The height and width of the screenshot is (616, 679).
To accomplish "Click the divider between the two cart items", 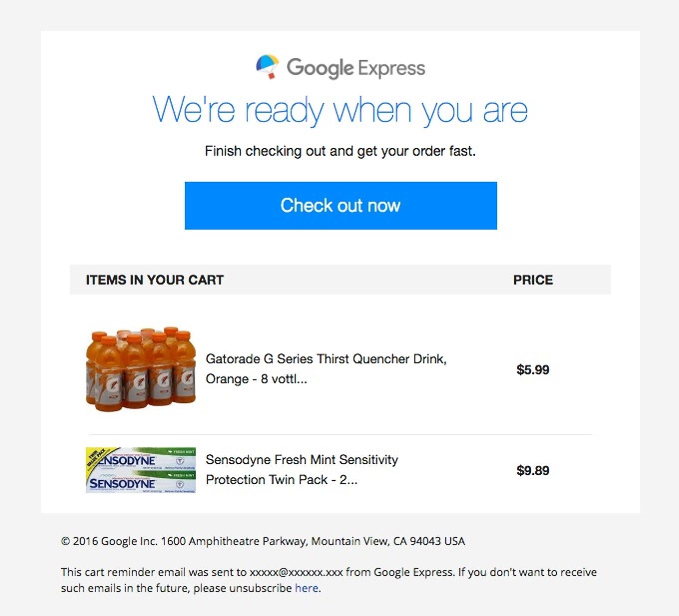I will (340, 433).
